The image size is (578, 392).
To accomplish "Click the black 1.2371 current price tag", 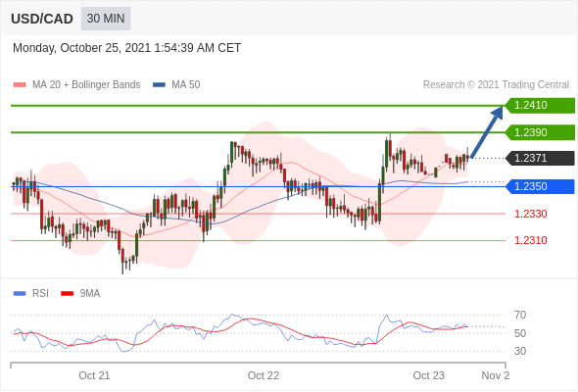I will click(x=540, y=158).
